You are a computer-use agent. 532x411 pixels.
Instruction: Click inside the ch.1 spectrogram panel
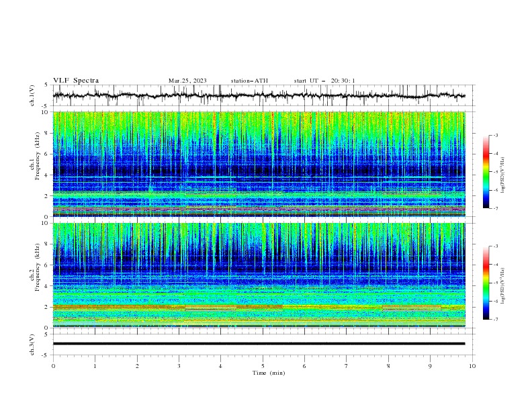(259, 164)
